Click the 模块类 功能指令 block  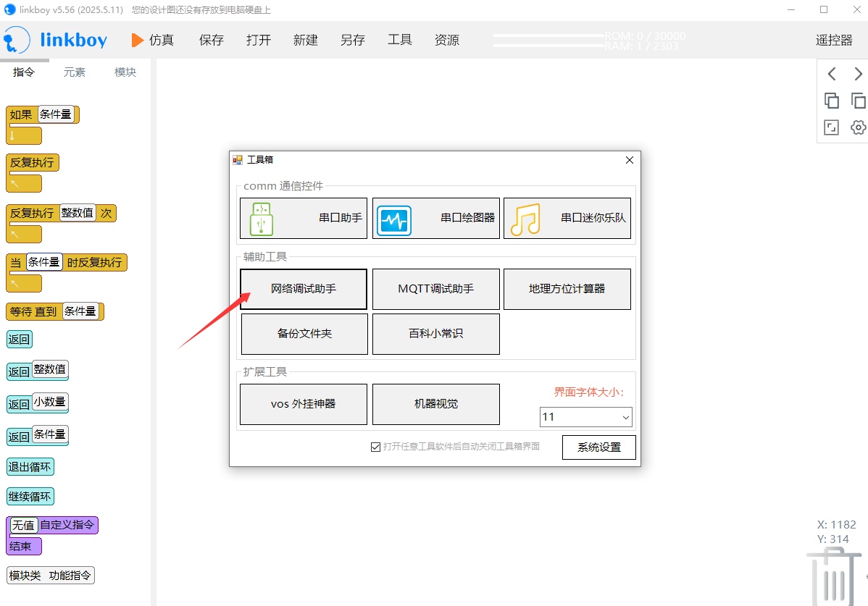[51, 576]
